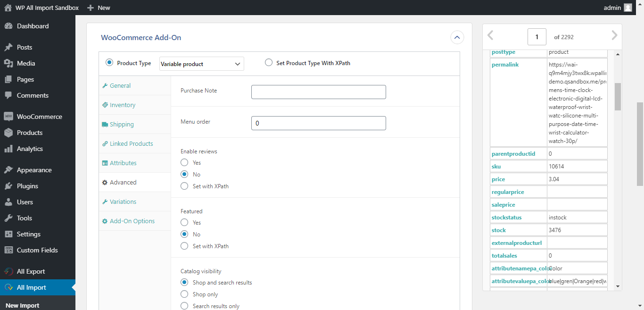644x310 pixels.
Task: Click the sku field name in preview
Action: [x=496, y=167]
